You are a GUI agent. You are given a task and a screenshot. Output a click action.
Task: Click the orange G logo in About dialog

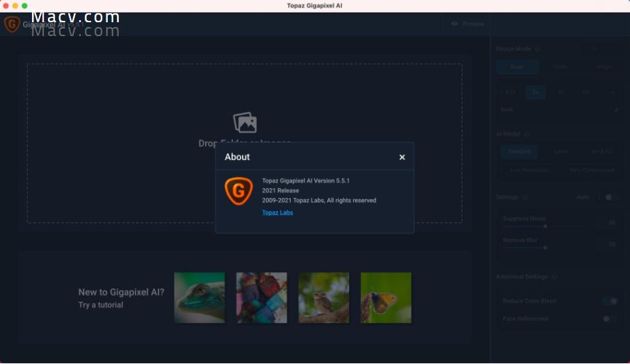pyautogui.click(x=239, y=191)
